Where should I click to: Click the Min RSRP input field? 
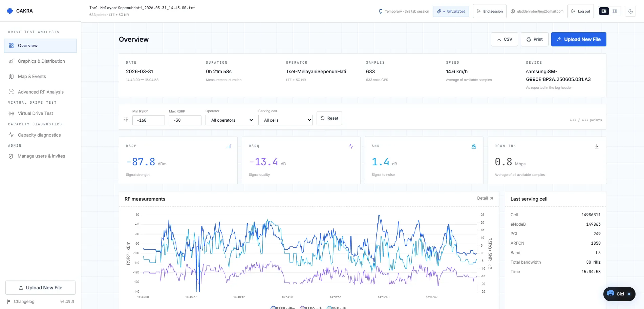149,120
